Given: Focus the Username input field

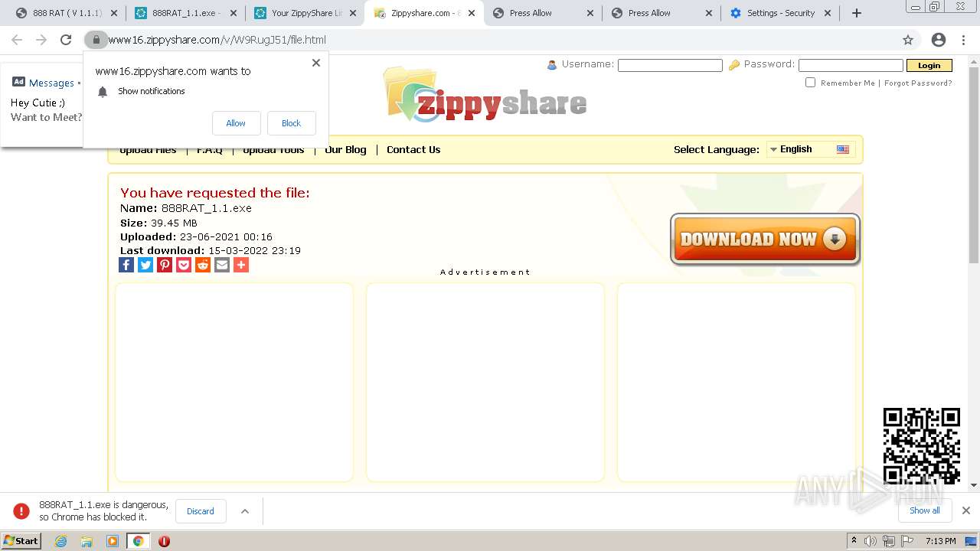Looking at the screenshot, I should (670, 66).
